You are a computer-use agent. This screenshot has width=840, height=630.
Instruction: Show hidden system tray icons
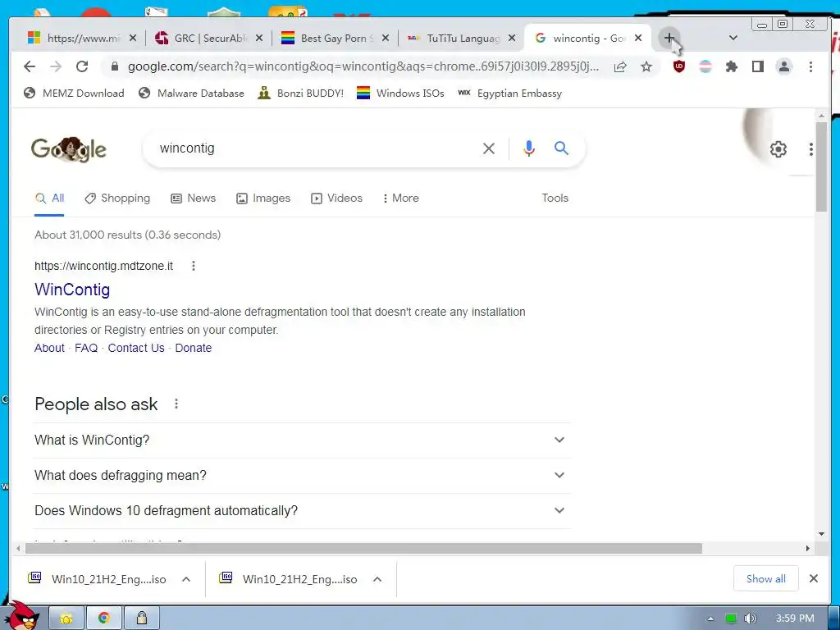(x=710, y=619)
